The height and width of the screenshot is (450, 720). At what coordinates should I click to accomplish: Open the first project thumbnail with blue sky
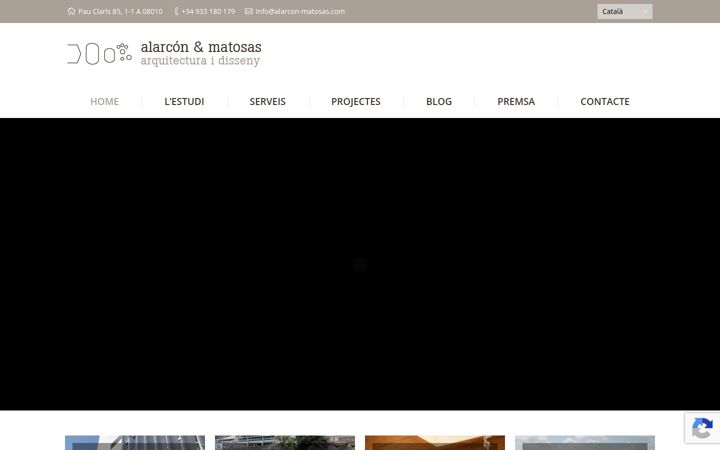coord(135,443)
